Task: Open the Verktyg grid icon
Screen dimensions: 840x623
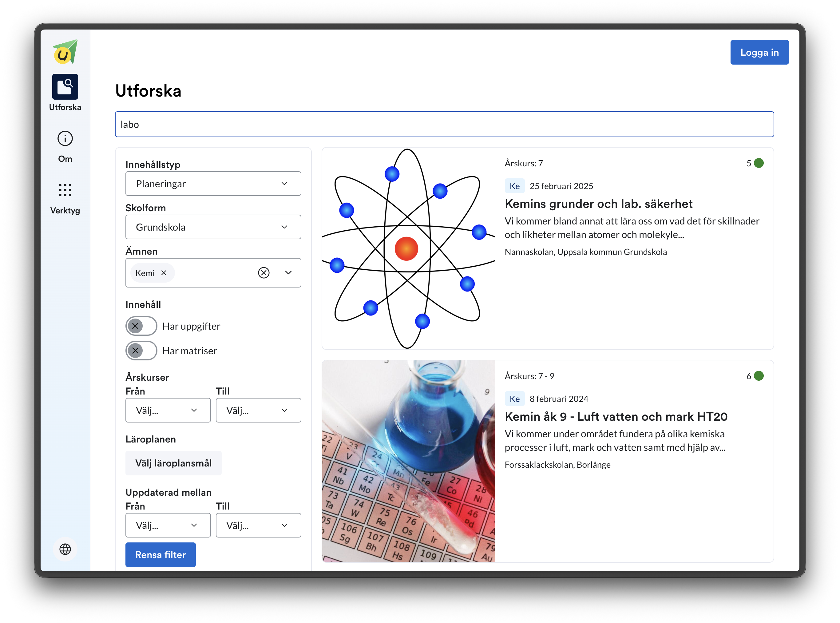Action: tap(65, 190)
